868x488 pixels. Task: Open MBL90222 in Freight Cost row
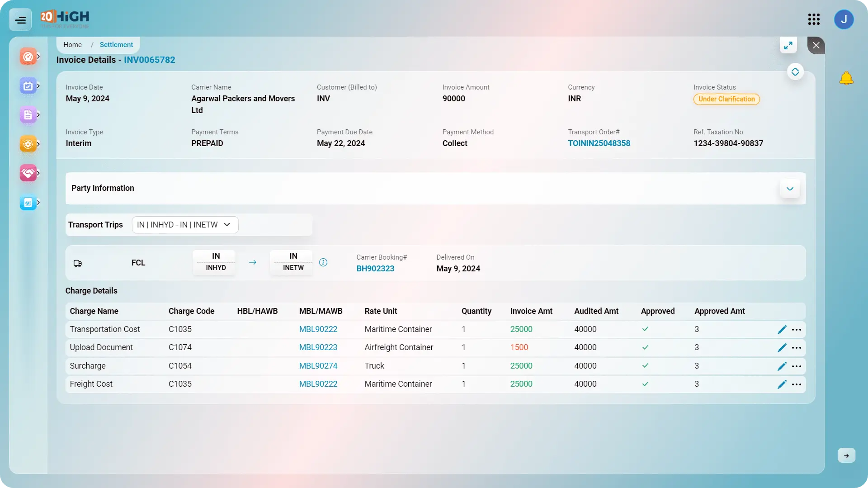pyautogui.click(x=318, y=384)
